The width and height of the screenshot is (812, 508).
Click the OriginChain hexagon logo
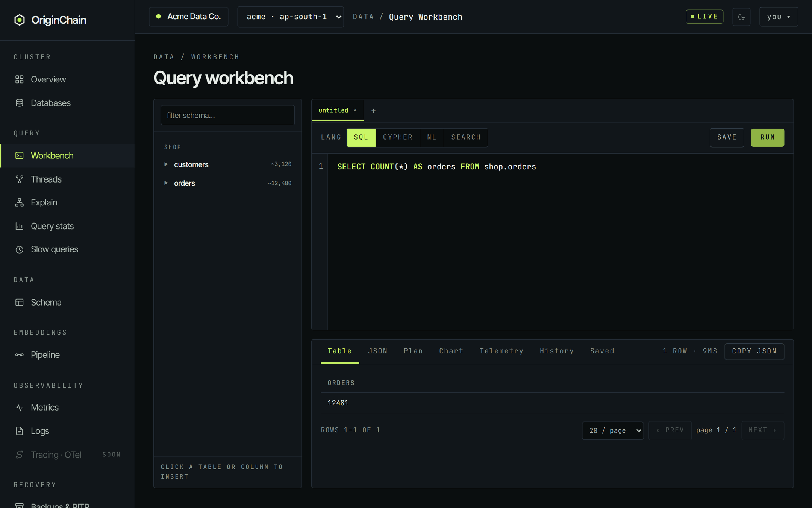[x=20, y=20]
